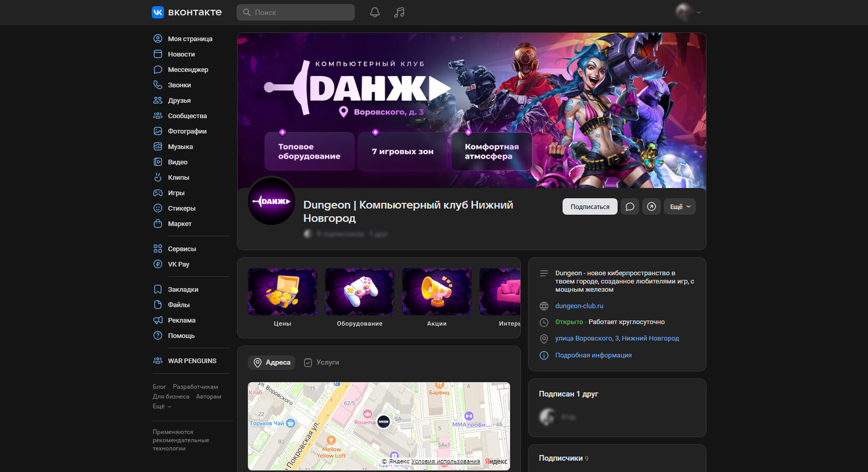The width and height of the screenshot is (868, 472).
Task: Open the music player note icon
Action: (399, 12)
